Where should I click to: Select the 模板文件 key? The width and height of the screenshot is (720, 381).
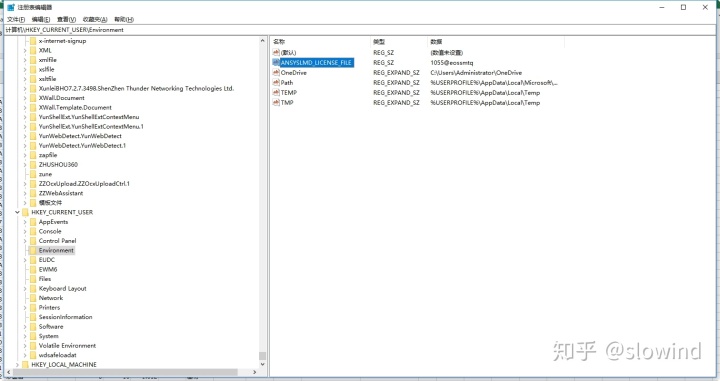tap(50, 202)
